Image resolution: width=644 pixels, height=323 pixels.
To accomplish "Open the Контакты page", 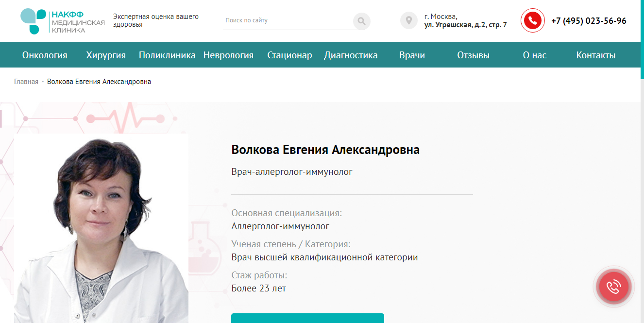I will pyautogui.click(x=595, y=55).
